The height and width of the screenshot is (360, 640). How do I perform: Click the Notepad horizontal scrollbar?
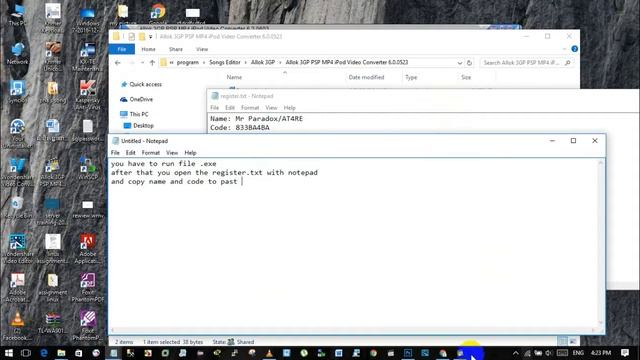(353, 330)
